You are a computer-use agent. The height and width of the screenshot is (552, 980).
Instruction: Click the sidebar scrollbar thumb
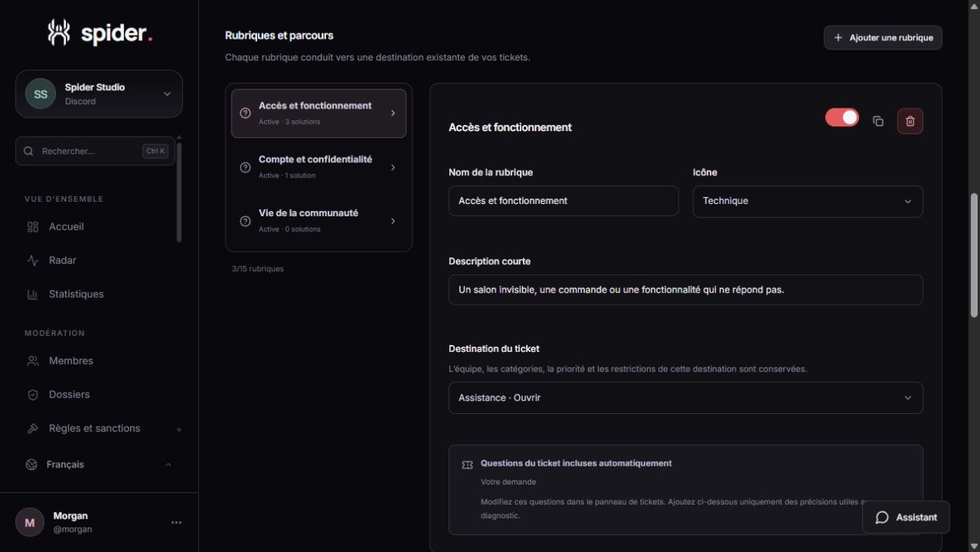point(180,191)
